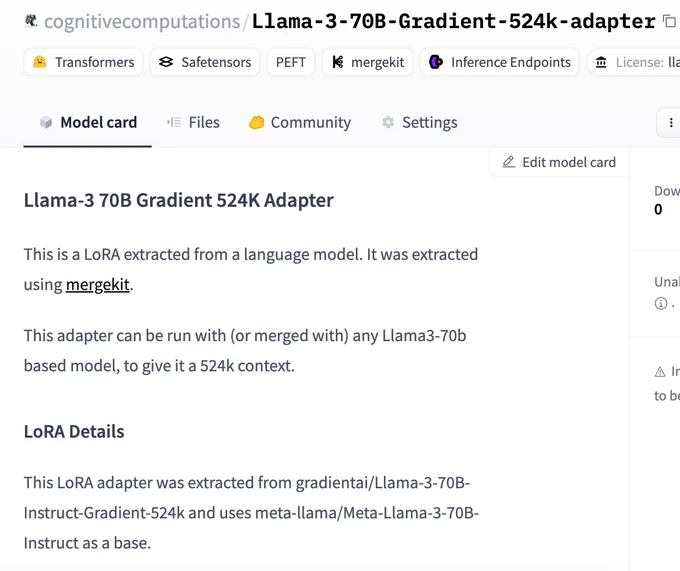680x571 pixels.
Task: Click the LoRA Details heading
Action: pyautogui.click(x=74, y=432)
